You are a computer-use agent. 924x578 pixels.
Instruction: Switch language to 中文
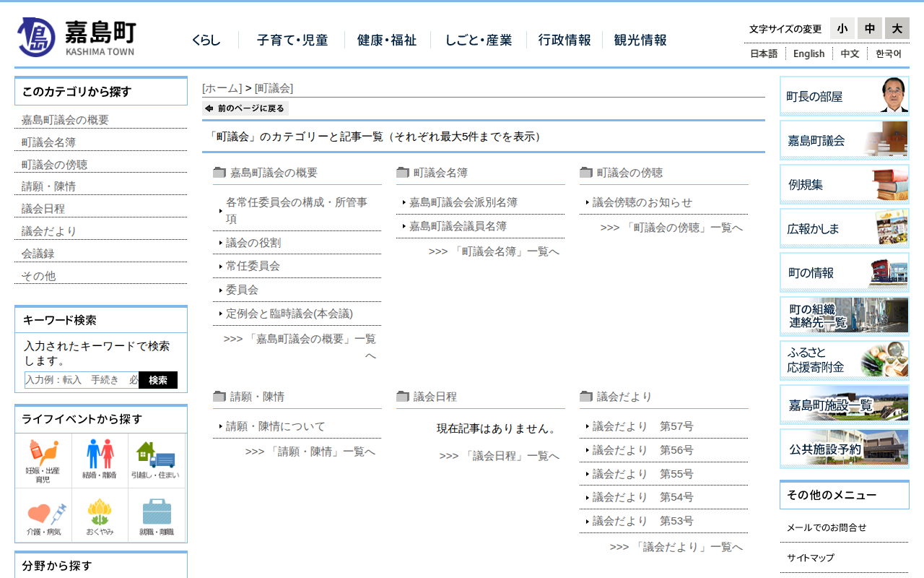point(850,53)
